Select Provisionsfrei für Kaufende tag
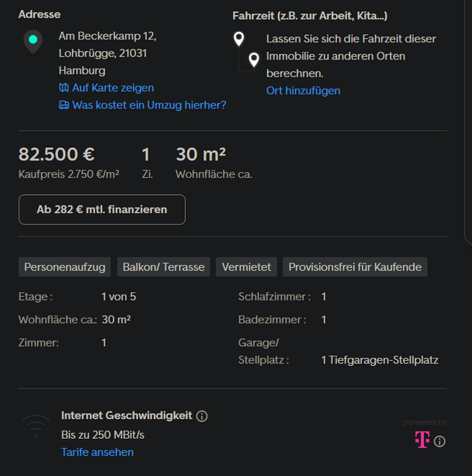 tap(355, 267)
